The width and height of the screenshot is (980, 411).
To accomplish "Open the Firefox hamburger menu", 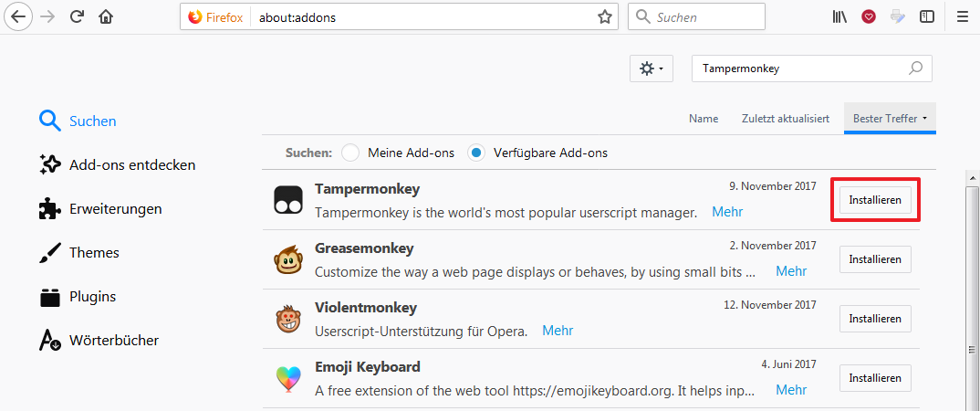I will (962, 16).
